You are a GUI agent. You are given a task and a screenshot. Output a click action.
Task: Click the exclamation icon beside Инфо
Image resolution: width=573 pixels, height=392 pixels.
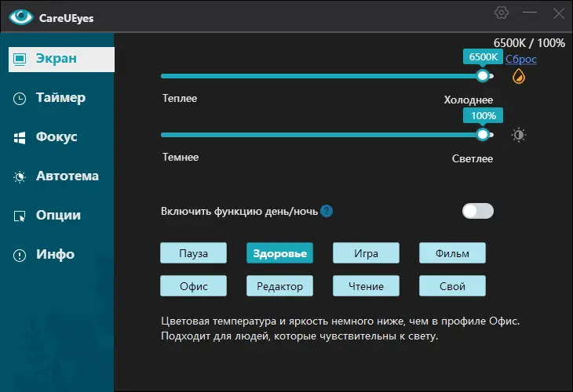[x=20, y=255]
